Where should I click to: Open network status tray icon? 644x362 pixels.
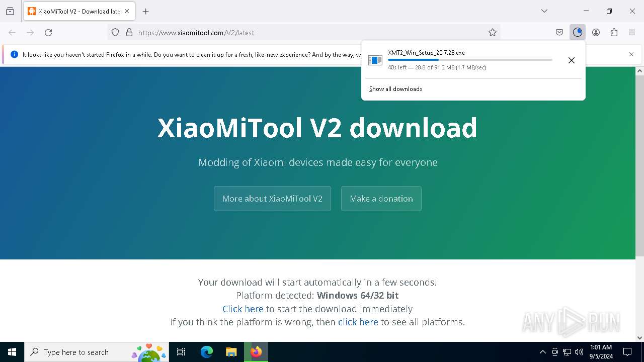tap(567, 352)
